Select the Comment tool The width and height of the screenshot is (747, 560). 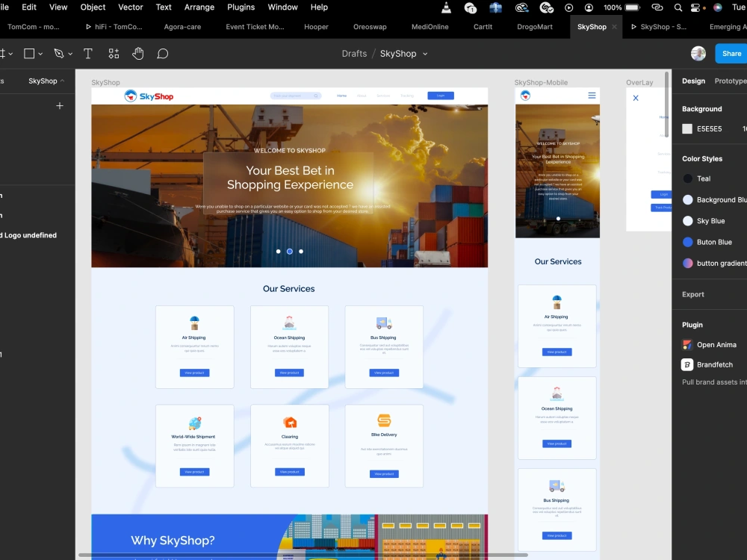[162, 54]
